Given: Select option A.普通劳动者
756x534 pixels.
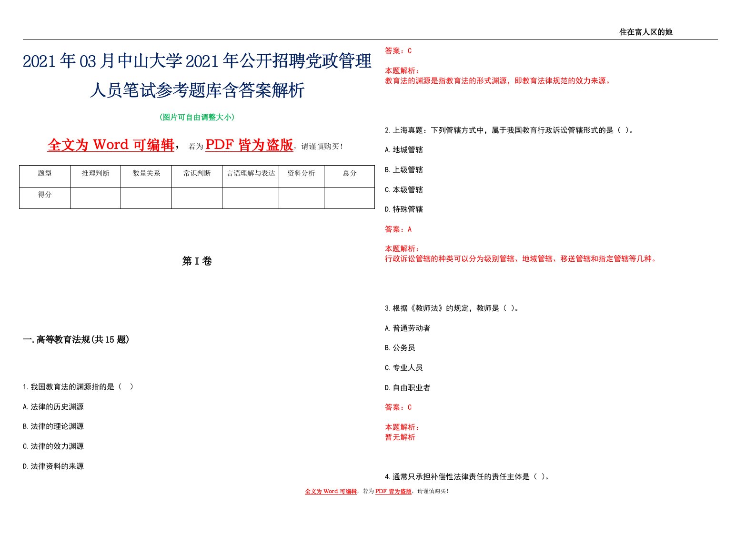Looking at the screenshot, I should tap(408, 328).
